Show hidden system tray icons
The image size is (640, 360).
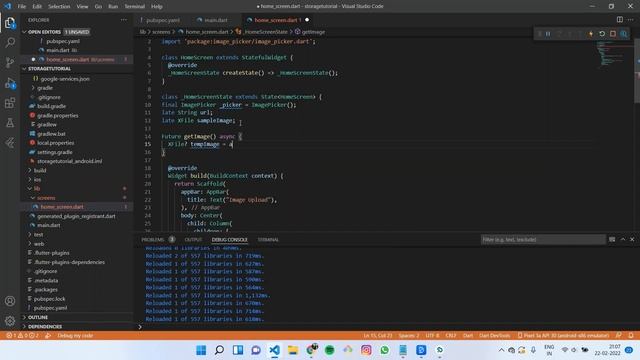pos(501,350)
